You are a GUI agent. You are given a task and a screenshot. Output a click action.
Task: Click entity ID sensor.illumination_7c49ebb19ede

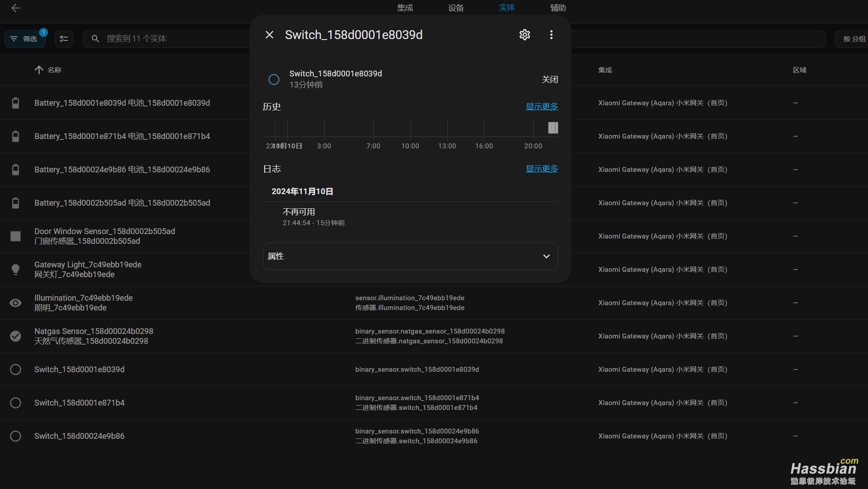coord(410,298)
